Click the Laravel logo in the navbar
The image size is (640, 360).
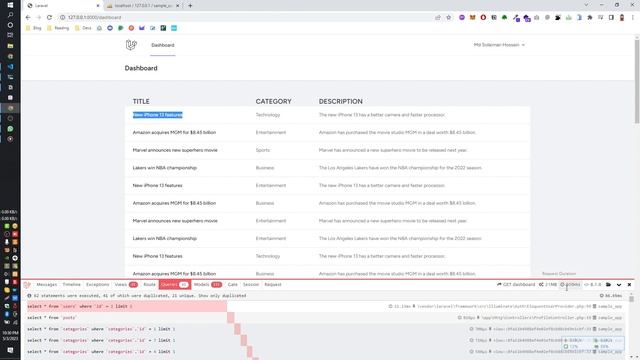tap(131, 45)
